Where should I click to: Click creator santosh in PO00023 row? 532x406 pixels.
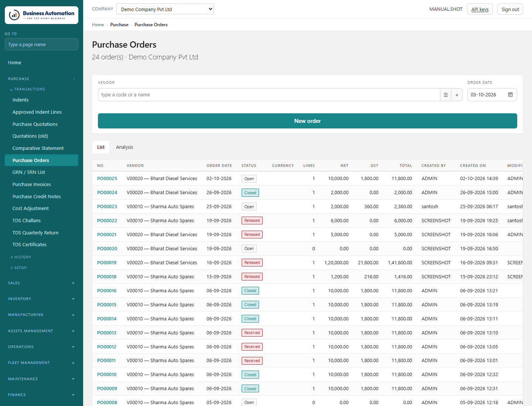coord(430,207)
